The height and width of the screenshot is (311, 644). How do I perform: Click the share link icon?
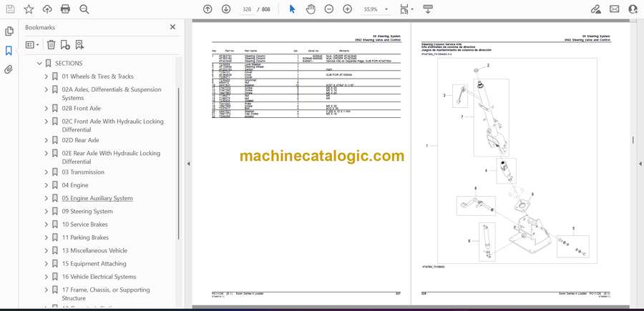[595, 9]
